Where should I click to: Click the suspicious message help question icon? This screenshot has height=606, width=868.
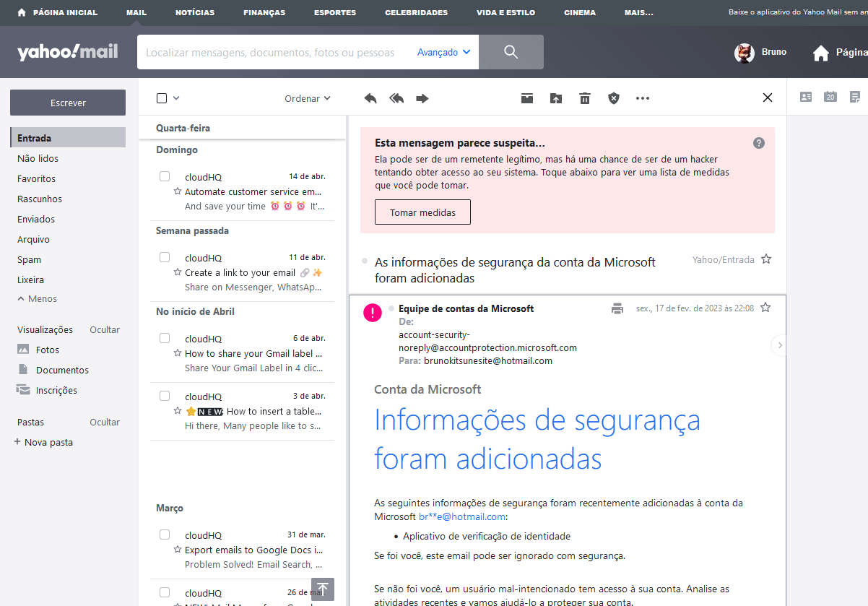(759, 143)
